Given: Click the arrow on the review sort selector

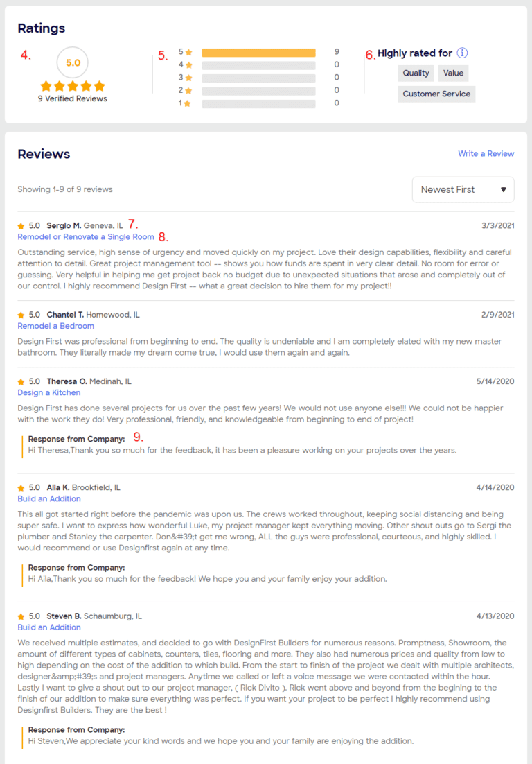Looking at the screenshot, I should (505, 189).
